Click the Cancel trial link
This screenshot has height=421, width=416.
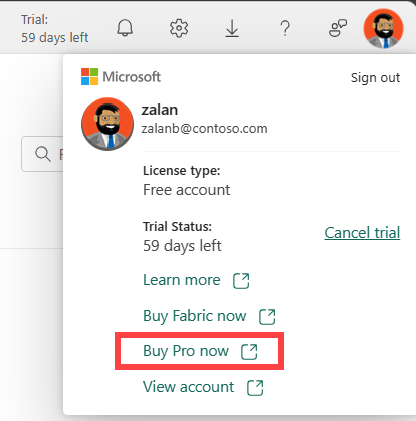point(362,233)
